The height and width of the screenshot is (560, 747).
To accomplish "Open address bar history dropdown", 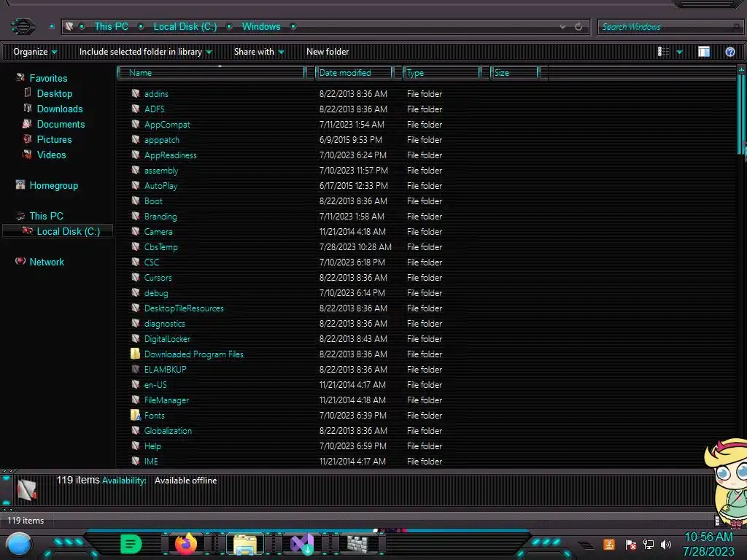I will pyautogui.click(x=562, y=27).
